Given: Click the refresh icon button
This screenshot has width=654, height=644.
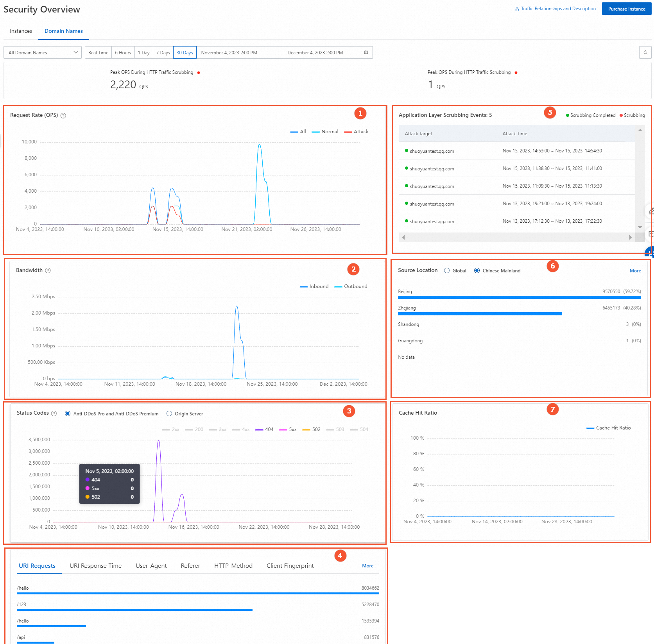Looking at the screenshot, I should click(x=645, y=52).
